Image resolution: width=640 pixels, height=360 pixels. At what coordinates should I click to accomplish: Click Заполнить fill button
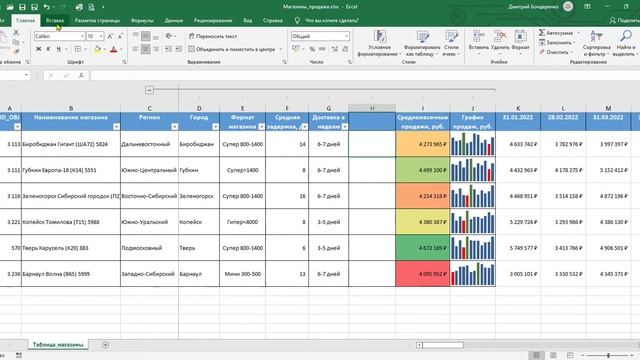[557, 42]
